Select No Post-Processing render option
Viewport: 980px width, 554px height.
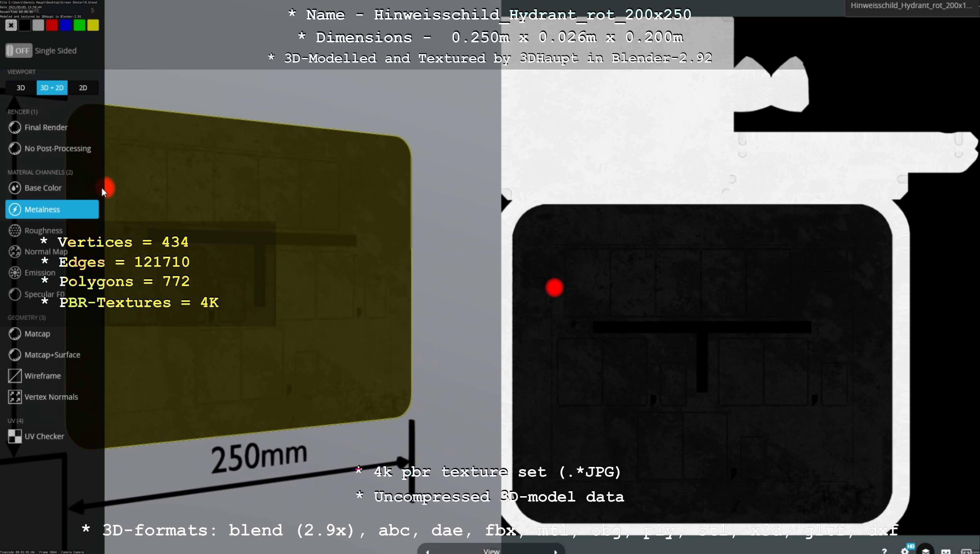pos(57,148)
